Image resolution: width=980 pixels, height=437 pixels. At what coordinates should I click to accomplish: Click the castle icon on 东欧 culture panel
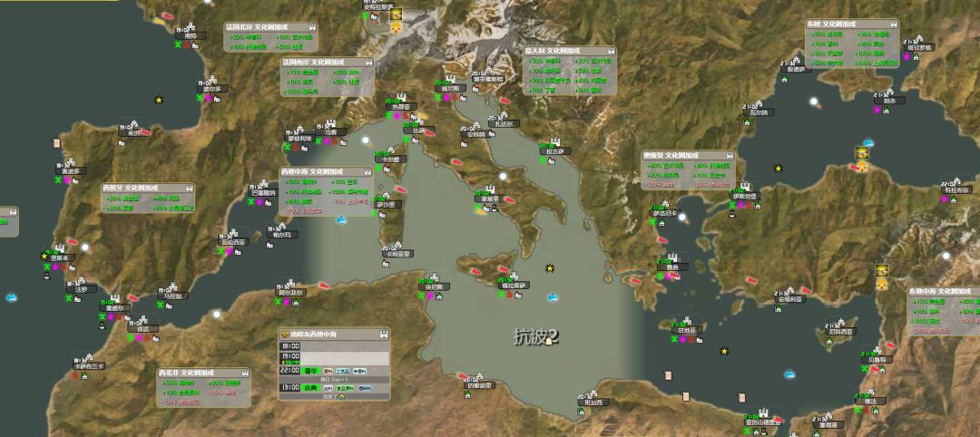894,24
